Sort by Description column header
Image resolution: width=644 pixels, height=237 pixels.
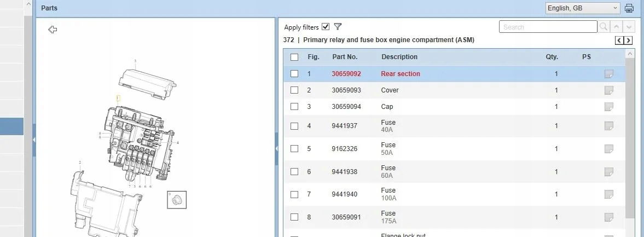399,57
